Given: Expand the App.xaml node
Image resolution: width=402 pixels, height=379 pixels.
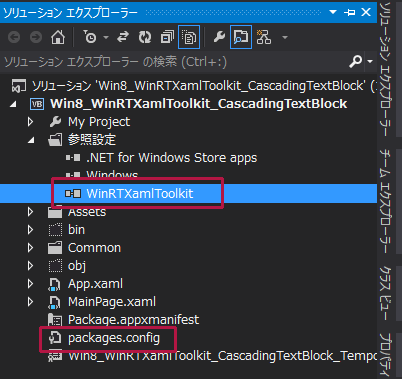Looking at the screenshot, I should [x=30, y=284].
